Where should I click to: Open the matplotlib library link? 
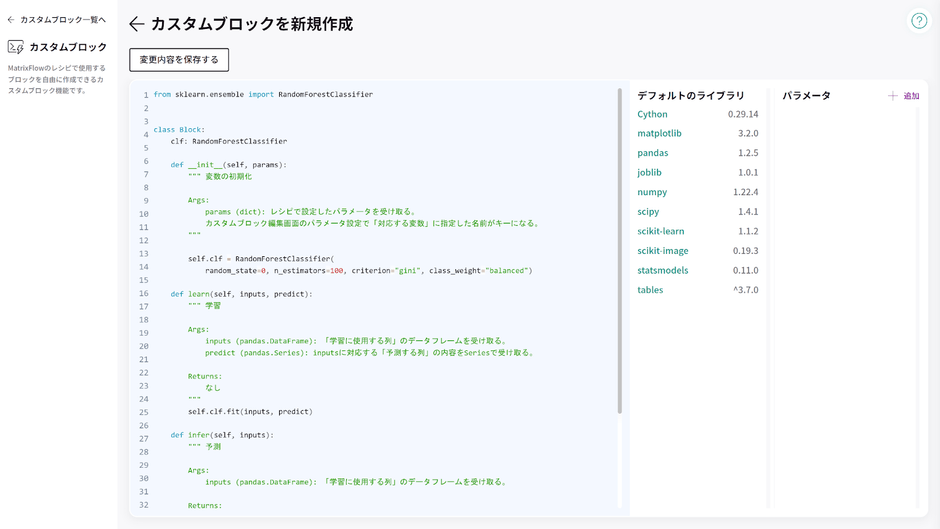tap(659, 133)
